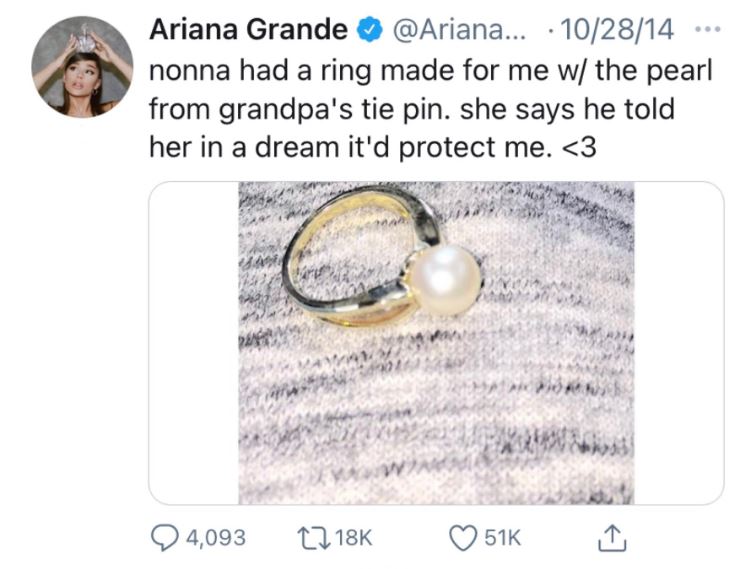Open the pearl ring photo

pos(436,343)
